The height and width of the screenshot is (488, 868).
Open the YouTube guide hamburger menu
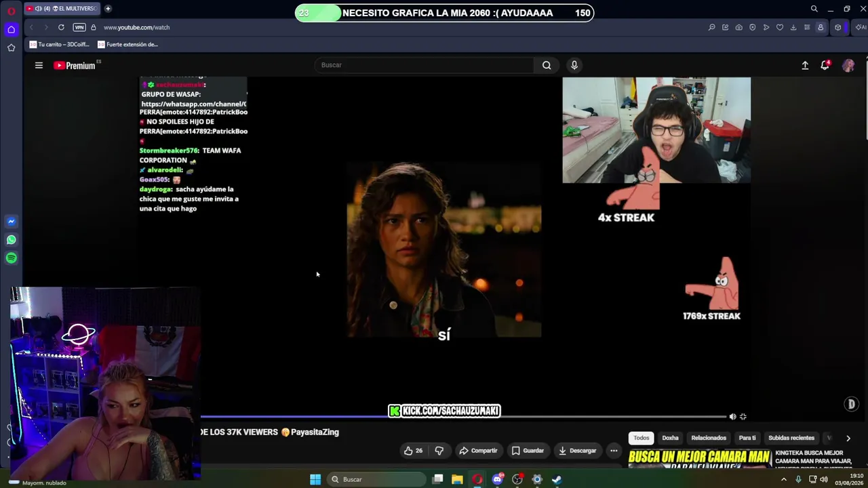39,65
